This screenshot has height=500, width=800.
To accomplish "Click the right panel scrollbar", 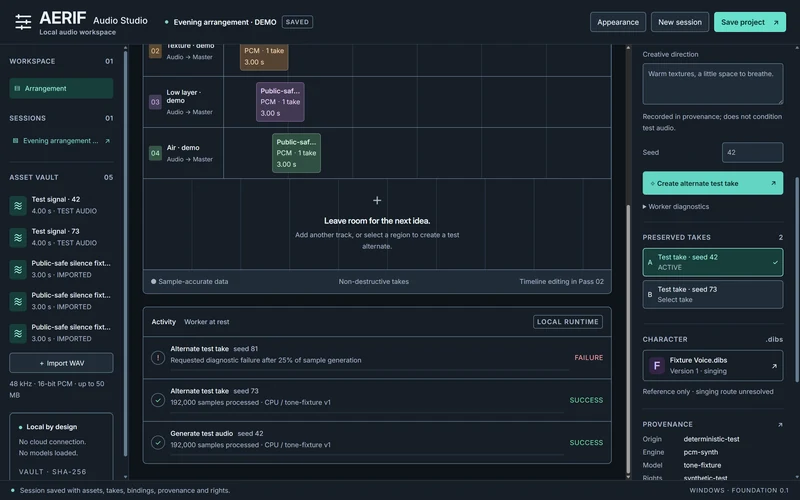I will tap(797, 279).
